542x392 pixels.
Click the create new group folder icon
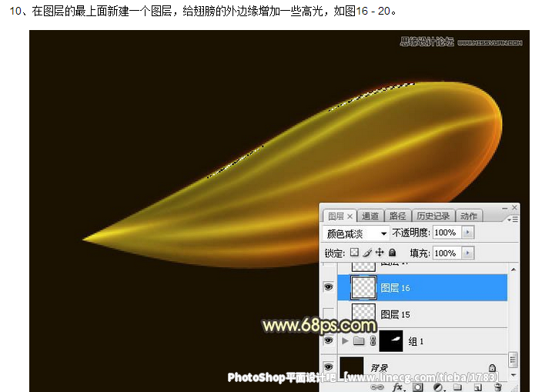pyautogui.click(x=457, y=387)
